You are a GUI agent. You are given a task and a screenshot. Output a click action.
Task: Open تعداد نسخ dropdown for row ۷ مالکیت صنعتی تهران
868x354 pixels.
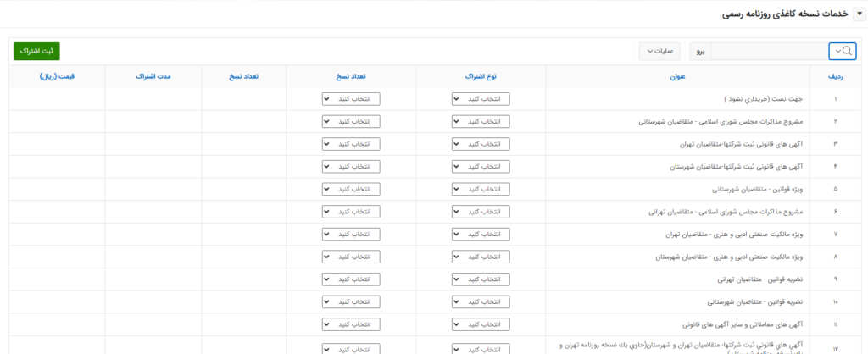click(x=351, y=235)
